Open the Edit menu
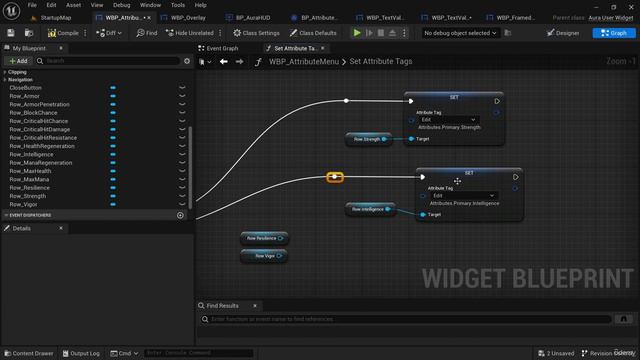640x360 pixels. coord(51,5)
